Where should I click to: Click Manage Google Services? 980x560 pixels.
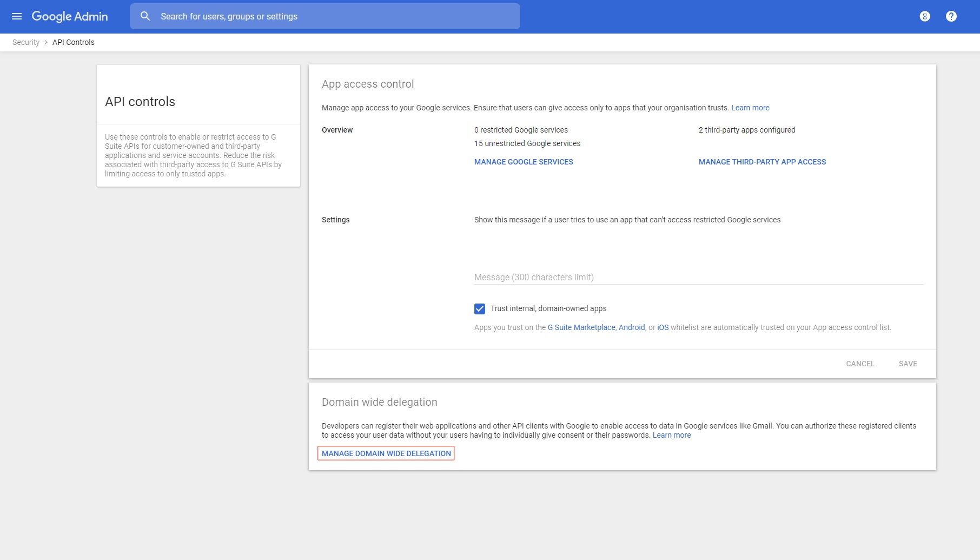click(x=523, y=162)
